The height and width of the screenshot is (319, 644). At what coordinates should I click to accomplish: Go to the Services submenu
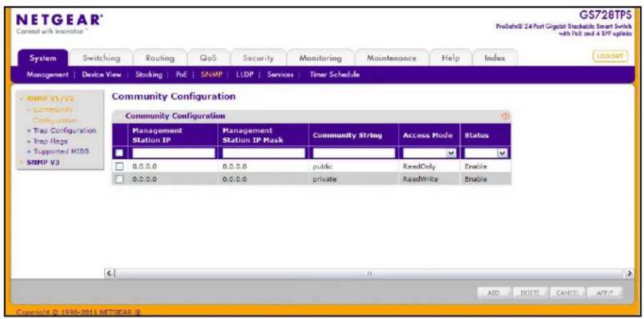pos(280,75)
